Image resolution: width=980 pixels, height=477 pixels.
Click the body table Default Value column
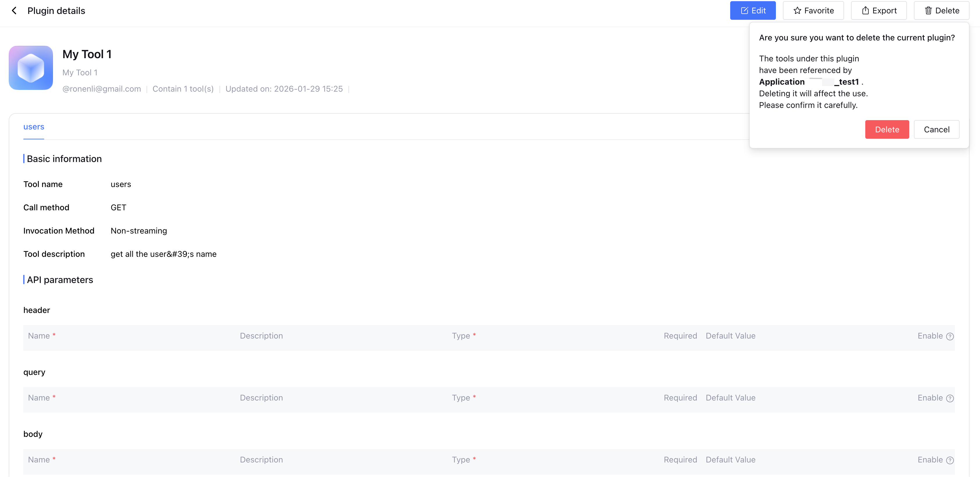[730, 460]
